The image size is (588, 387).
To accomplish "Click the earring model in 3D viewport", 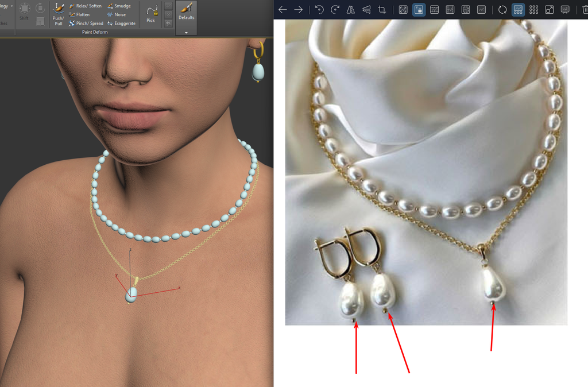I will pos(258,63).
